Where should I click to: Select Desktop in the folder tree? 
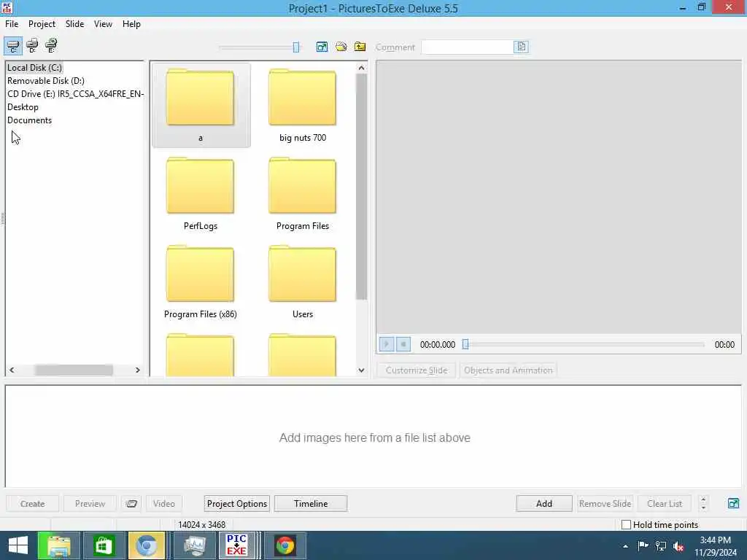coord(23,107)
